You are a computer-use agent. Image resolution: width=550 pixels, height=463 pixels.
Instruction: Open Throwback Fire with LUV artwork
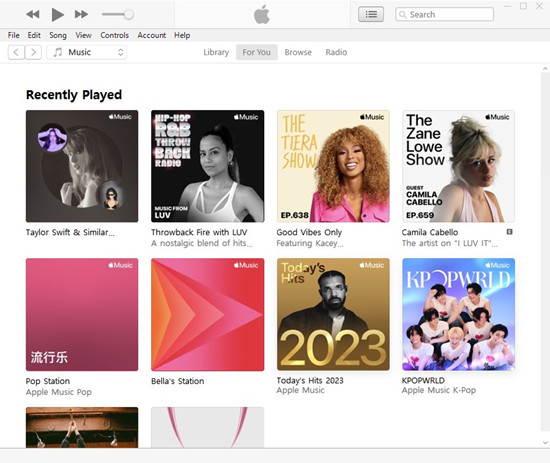[208, 166]
